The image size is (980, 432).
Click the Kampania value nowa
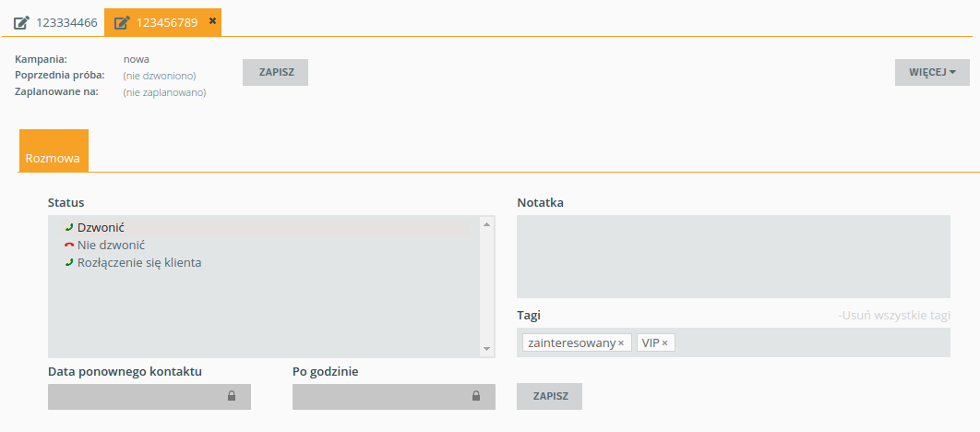point(137,59)
